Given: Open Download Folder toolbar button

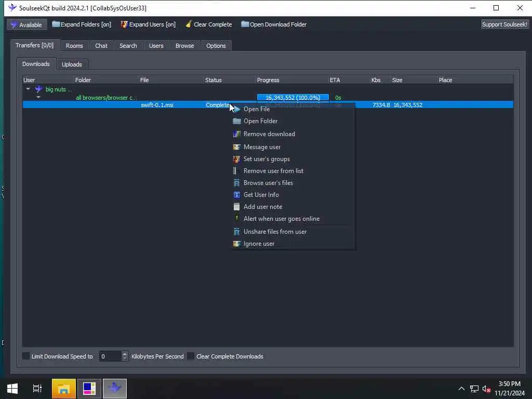Looking at the screenshot, I should tap(274, 24).
